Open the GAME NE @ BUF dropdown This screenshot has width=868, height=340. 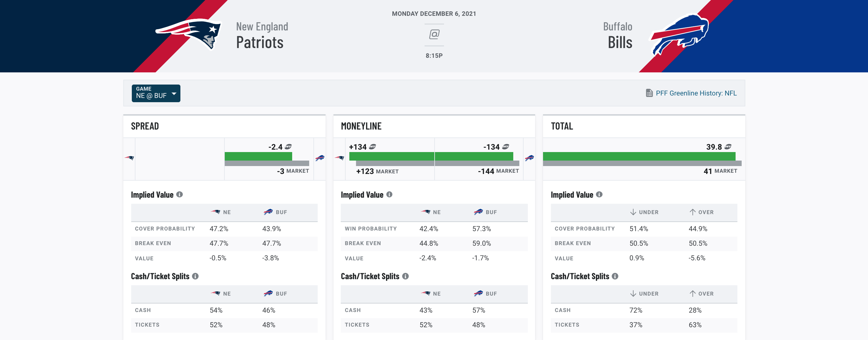coord(156,93)
